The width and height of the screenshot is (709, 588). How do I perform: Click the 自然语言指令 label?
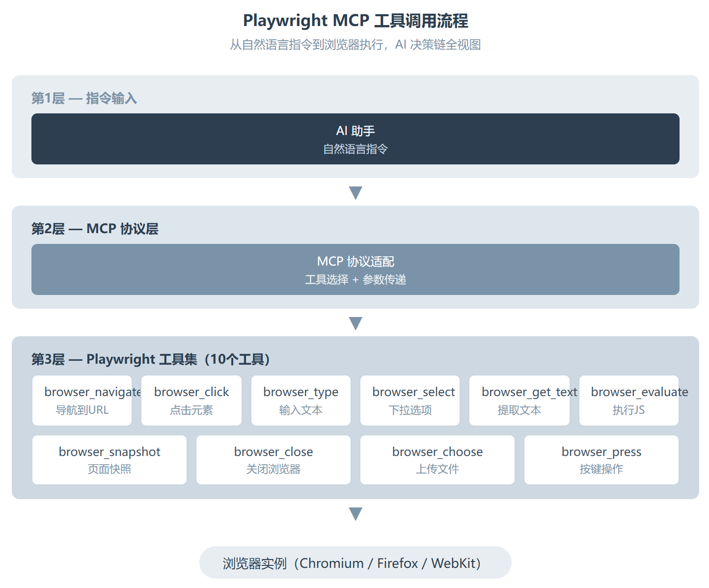click(x=355, y=149)
